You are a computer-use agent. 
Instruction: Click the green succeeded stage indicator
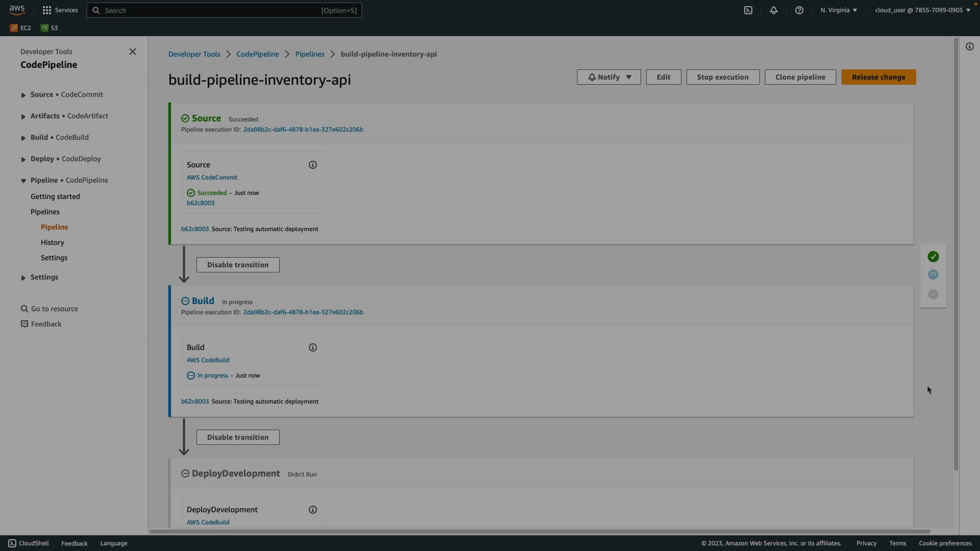pos(933,257)
